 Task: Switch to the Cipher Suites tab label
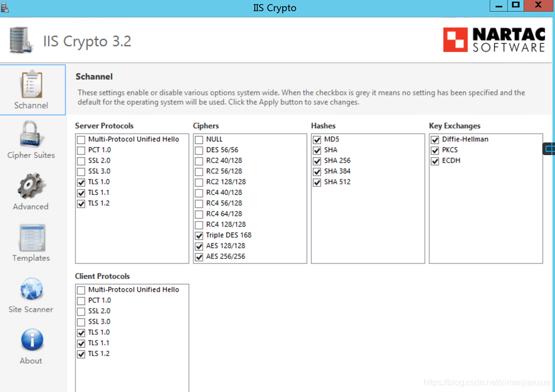[x=31, y=155]
